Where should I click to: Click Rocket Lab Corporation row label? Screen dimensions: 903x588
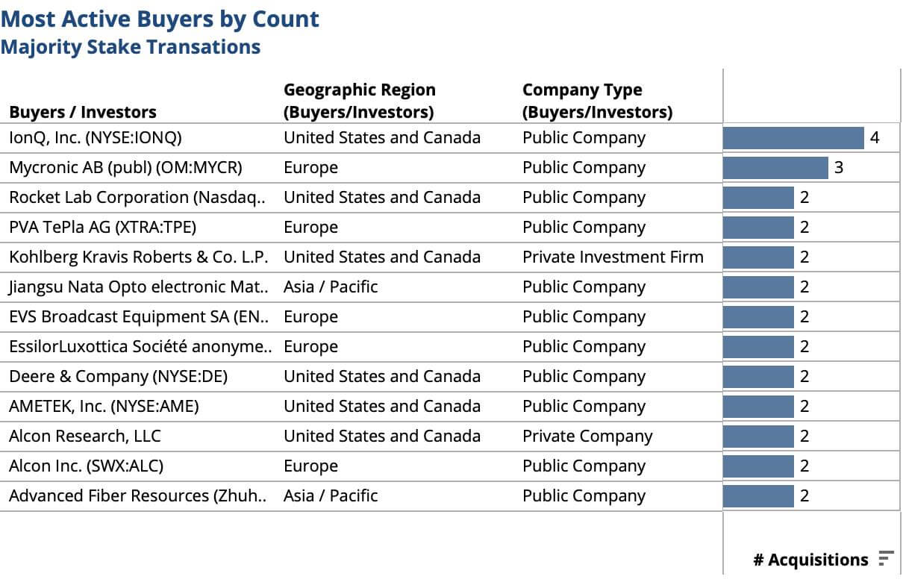pos(137,198)
